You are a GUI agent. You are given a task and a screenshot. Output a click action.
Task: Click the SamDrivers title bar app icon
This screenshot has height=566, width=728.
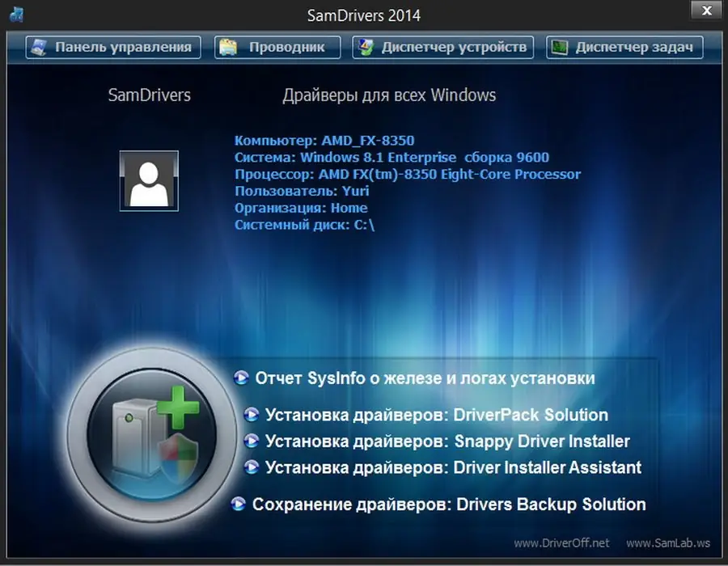coord(17,15)
